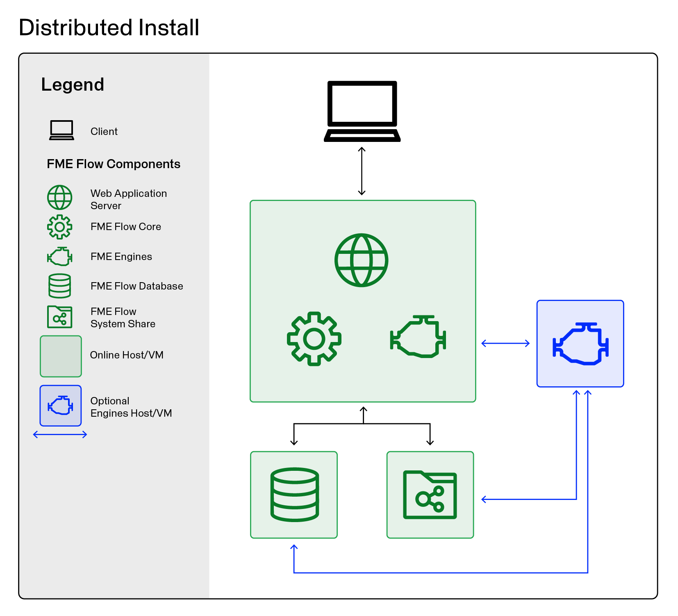678x616 pixels.
Task: Click the legend's small laptop Client icon
Action: point(61,130)
